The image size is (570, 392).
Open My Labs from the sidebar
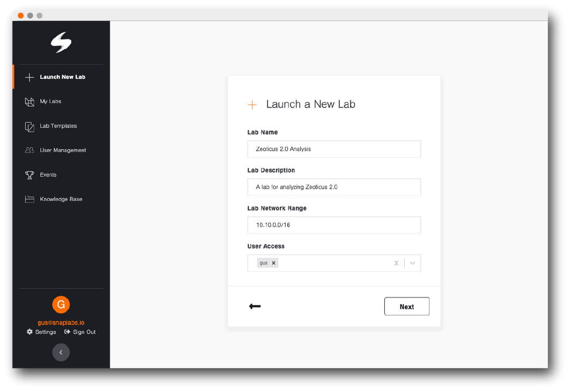[x=51, y=101]
